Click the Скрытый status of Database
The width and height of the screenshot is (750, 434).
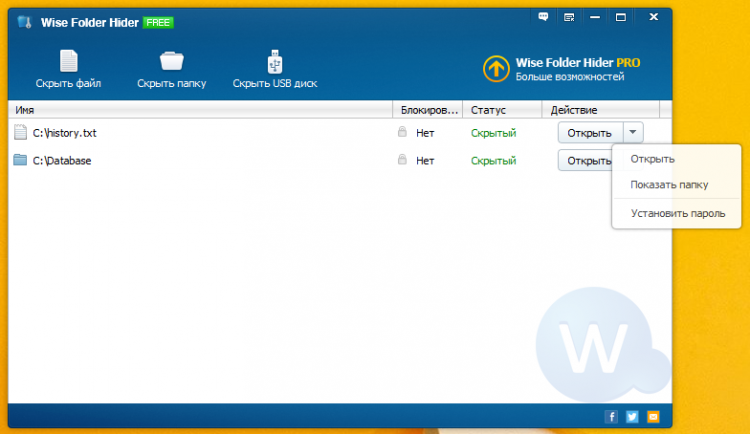pyautogui.click(x=493, y=161)
